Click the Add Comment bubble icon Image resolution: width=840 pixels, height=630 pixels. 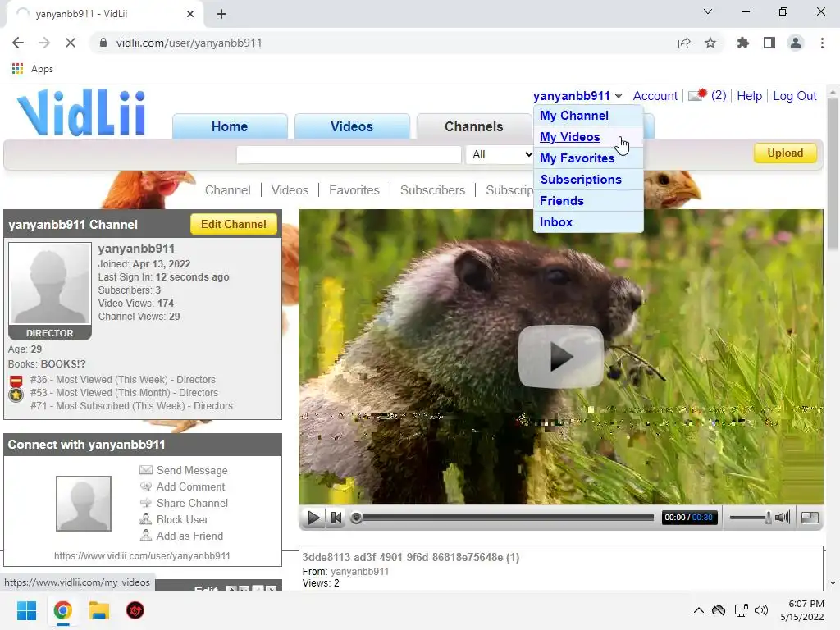(x=146, y=486)
